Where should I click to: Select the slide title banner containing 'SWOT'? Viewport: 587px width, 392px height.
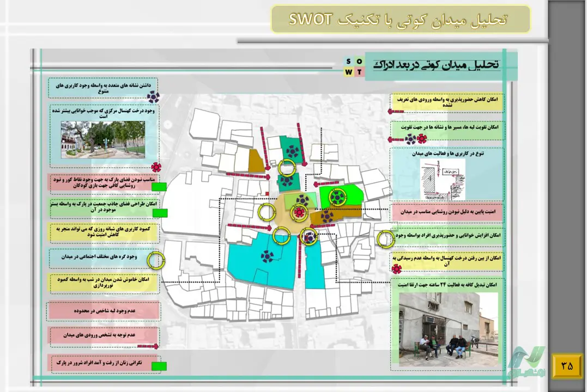(x=401, y=20)
